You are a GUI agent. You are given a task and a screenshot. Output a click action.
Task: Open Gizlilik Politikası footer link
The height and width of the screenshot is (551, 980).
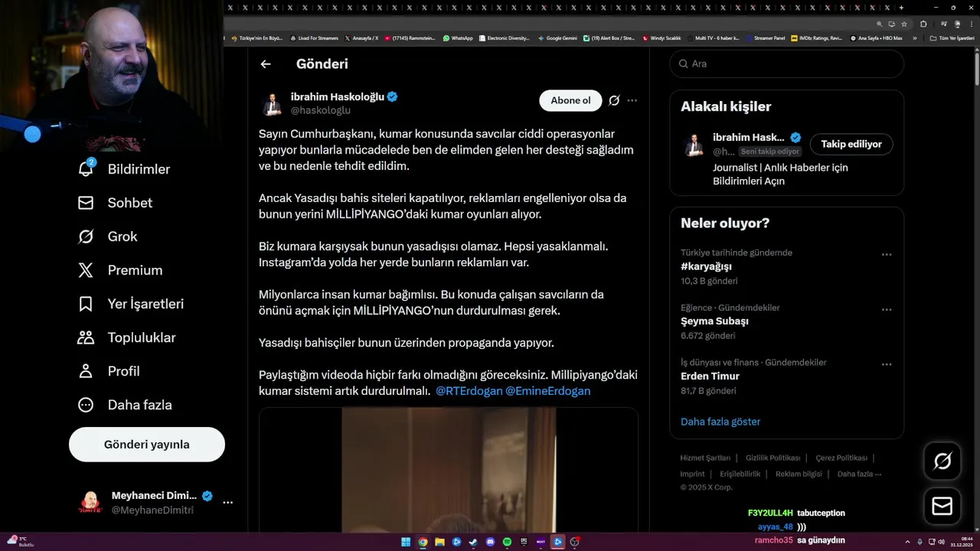click(773, 458)
